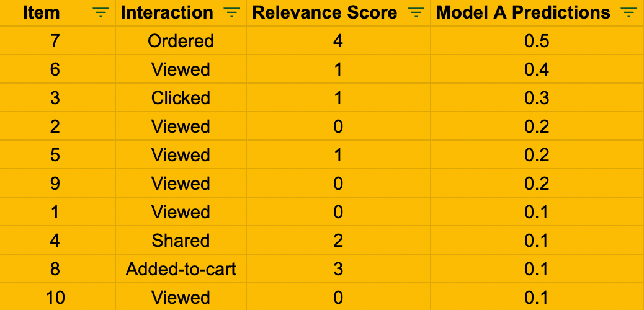Select the 0.4 prediction cell
This screenshot has width=644, height=310.
(537, 70)
